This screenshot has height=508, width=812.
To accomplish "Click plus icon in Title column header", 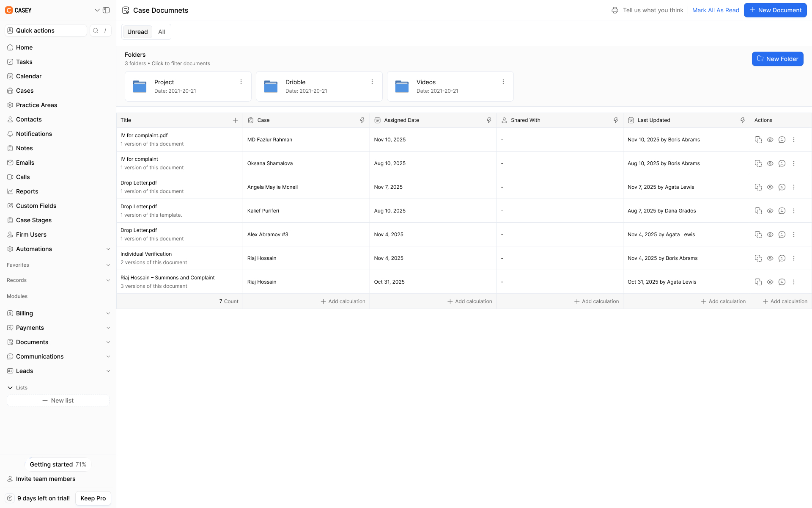I will (x=236, y=120).
